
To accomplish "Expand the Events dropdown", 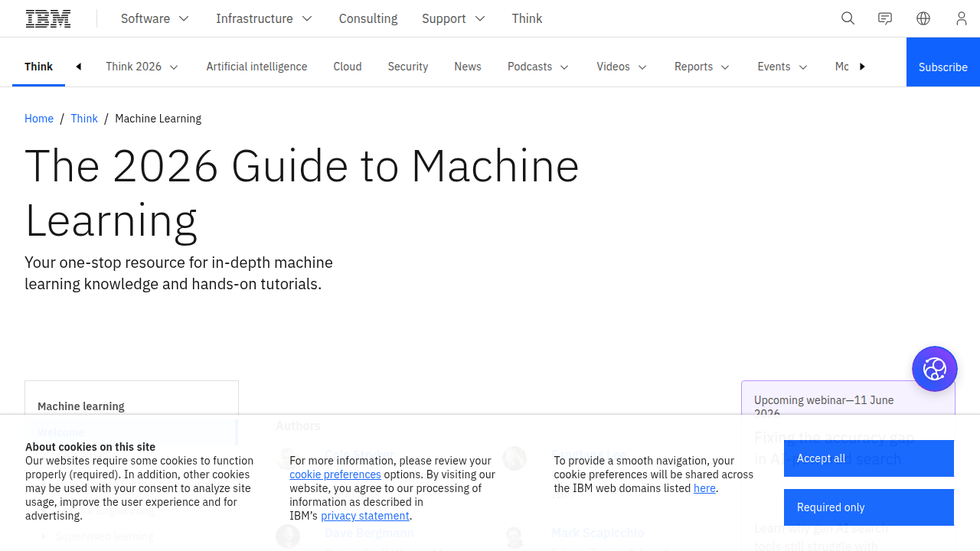I will (x=782, y=67).
